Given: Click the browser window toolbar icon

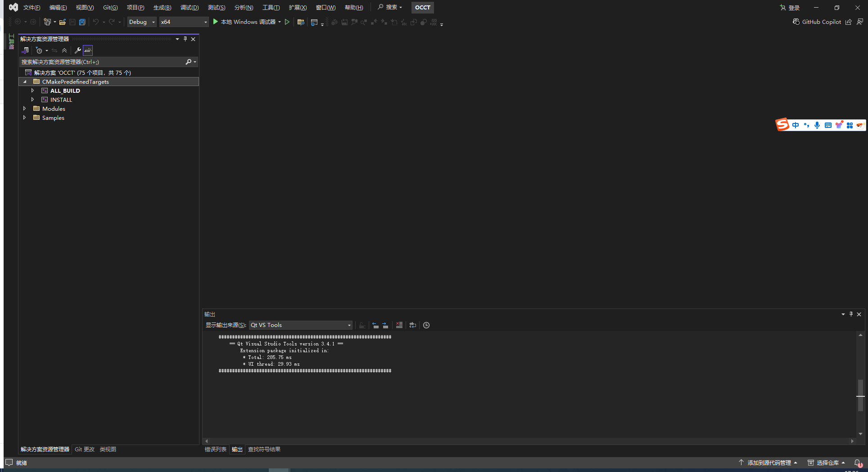Looking at the screenshot, I should pos(314,22).
